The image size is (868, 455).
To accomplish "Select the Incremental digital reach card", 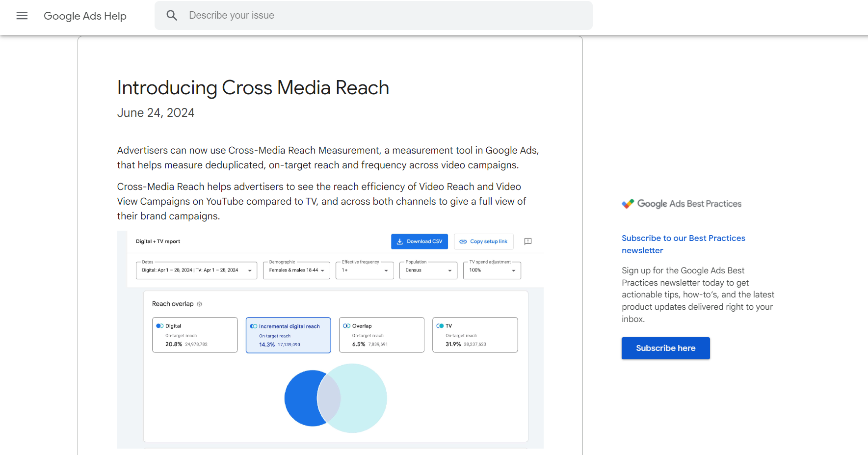I will (289, 335).
